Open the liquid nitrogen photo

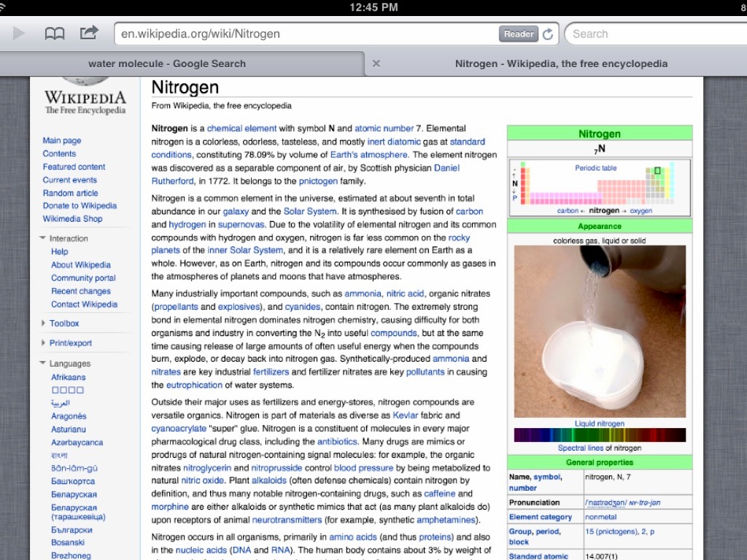pos(600,332)
